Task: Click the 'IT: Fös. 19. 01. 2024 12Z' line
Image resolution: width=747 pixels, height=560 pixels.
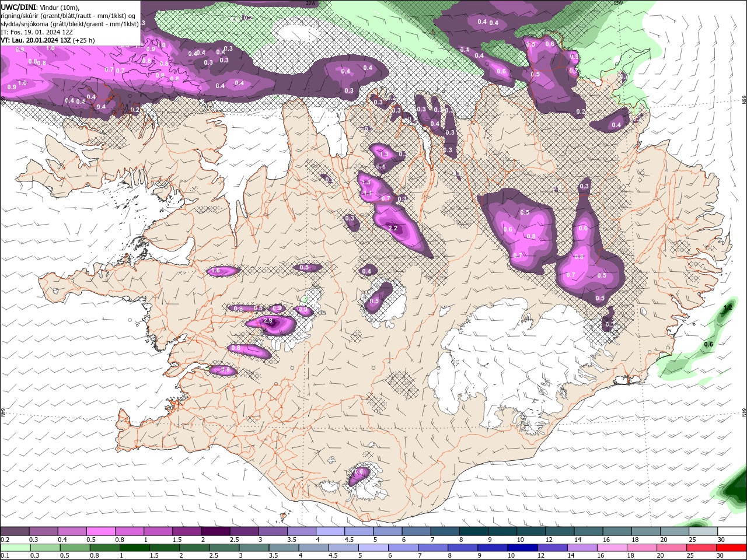Action: 37,32
